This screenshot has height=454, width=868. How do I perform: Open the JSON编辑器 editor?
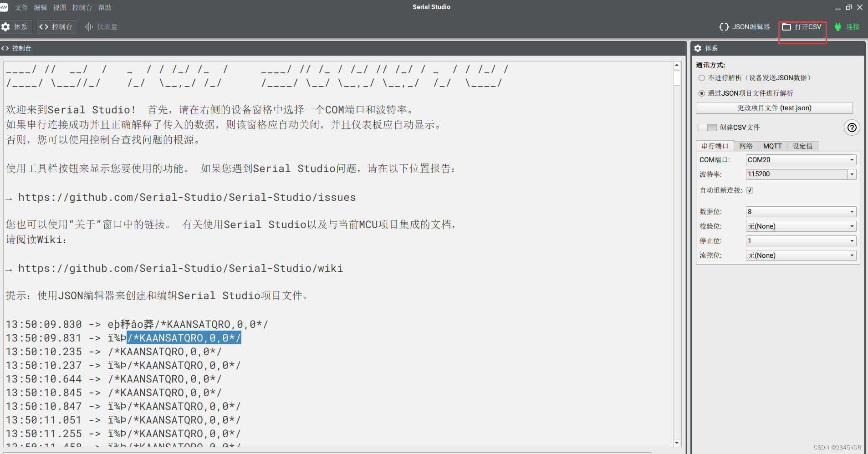pos(744,26)
